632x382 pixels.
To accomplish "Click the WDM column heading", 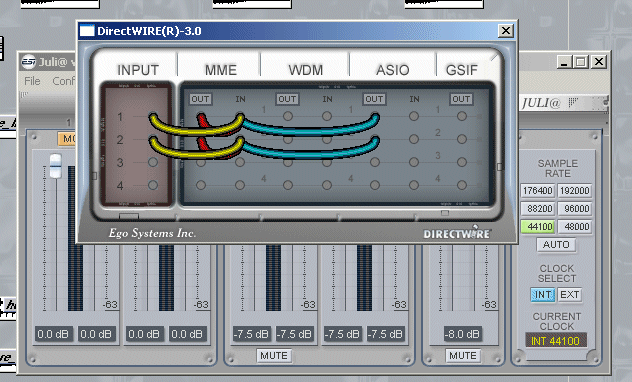I will coord(306,70).
